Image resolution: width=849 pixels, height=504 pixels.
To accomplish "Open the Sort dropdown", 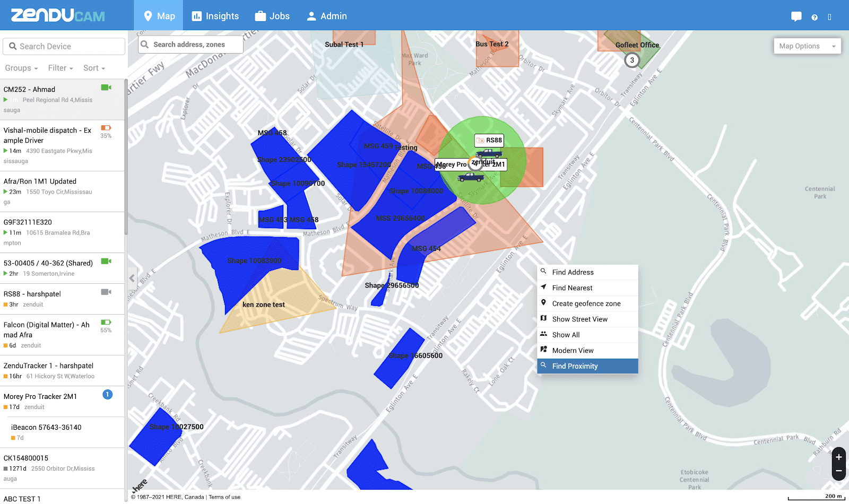I will (94, 68).
